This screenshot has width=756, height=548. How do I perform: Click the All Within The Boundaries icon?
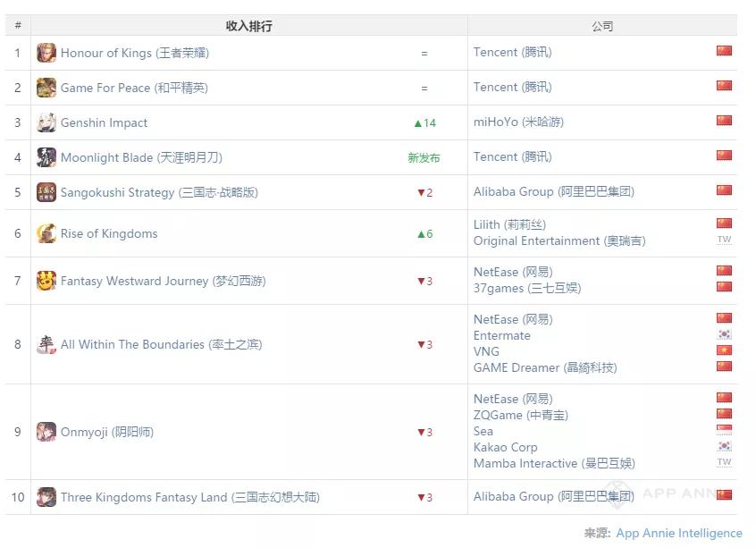[x=46, y=344]
